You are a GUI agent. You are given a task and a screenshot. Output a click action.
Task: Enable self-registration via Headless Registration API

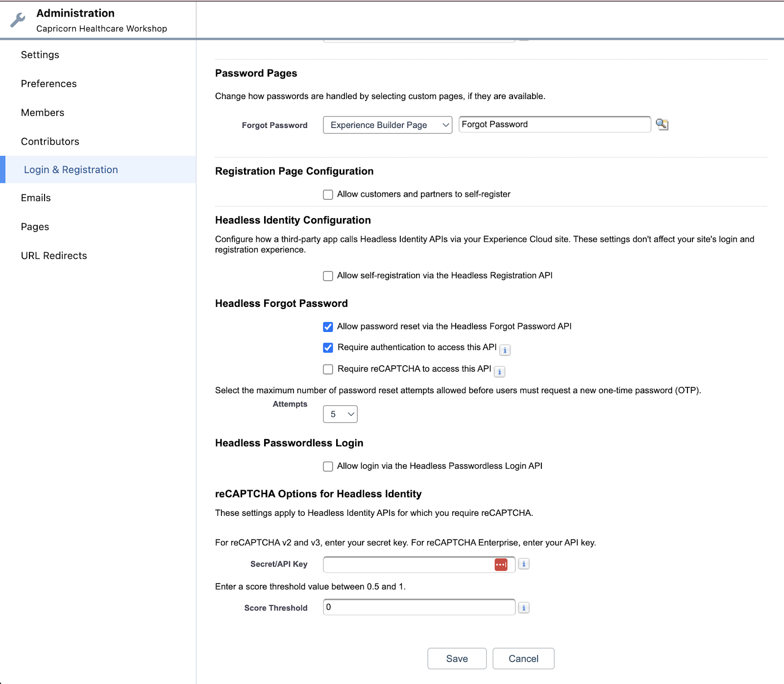328,276
